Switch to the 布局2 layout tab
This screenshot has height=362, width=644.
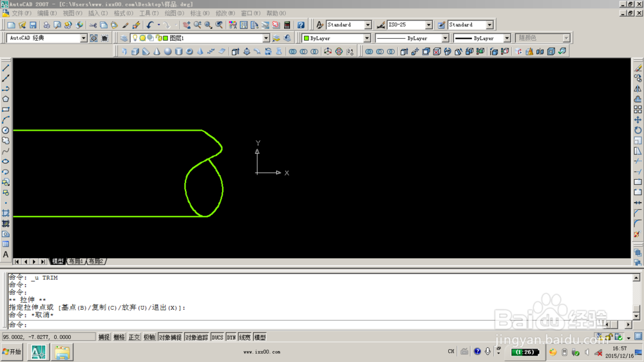coord(96,262)
